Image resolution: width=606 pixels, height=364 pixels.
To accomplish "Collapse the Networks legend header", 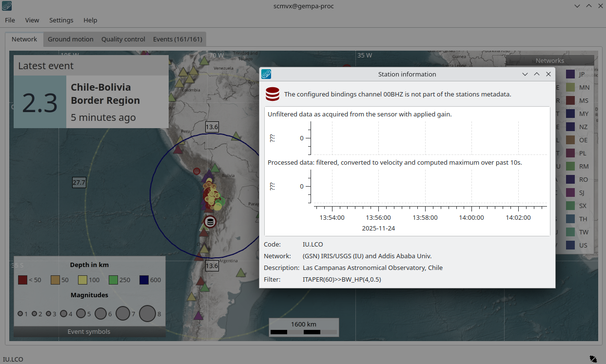I will click(549, 60).
